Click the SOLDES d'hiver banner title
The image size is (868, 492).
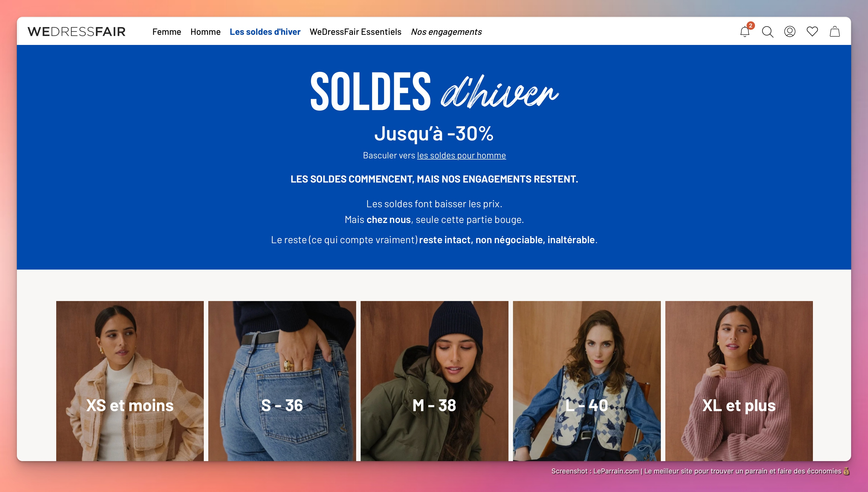click(x=434, y=91)
